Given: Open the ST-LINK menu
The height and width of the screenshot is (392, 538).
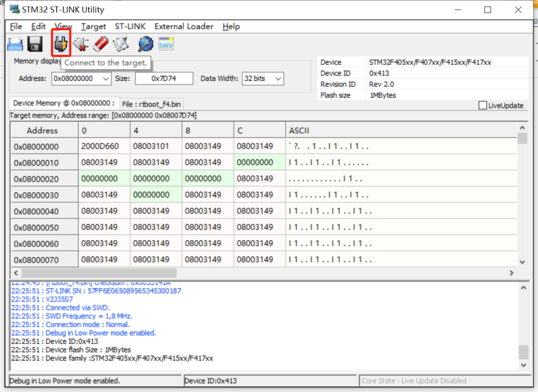Looking at the screenshot, I should click(131, 26).
